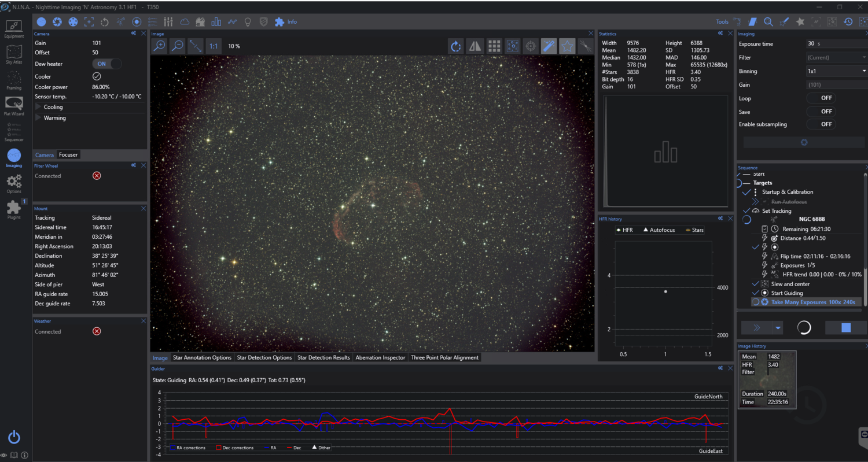This screenshot has width=868, height=462.
Task: Select the image history thumbnail
Action: (x=767, y=379)
